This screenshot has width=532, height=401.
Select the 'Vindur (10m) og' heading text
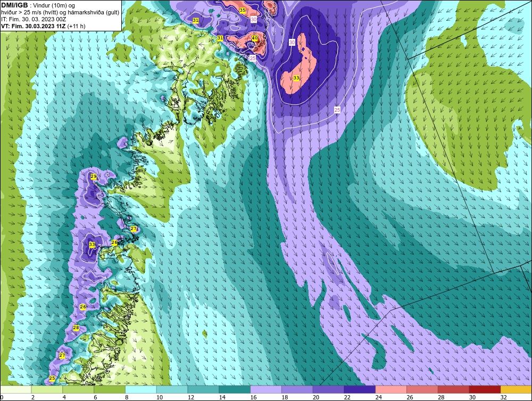point(54,6)
